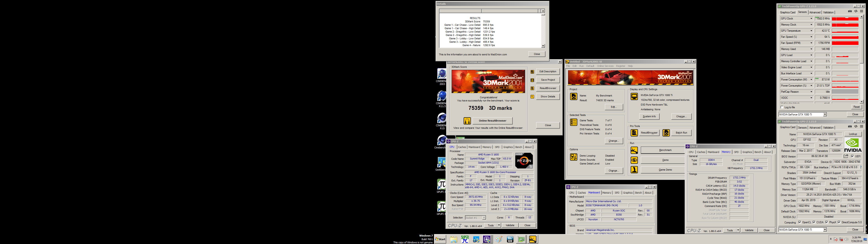Click the Options section icon in 3DMark2001

pos(573,157)
